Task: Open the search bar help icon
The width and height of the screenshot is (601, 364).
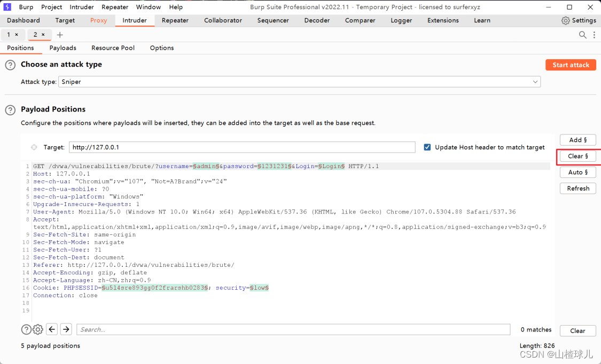Action: coord(26,329)
